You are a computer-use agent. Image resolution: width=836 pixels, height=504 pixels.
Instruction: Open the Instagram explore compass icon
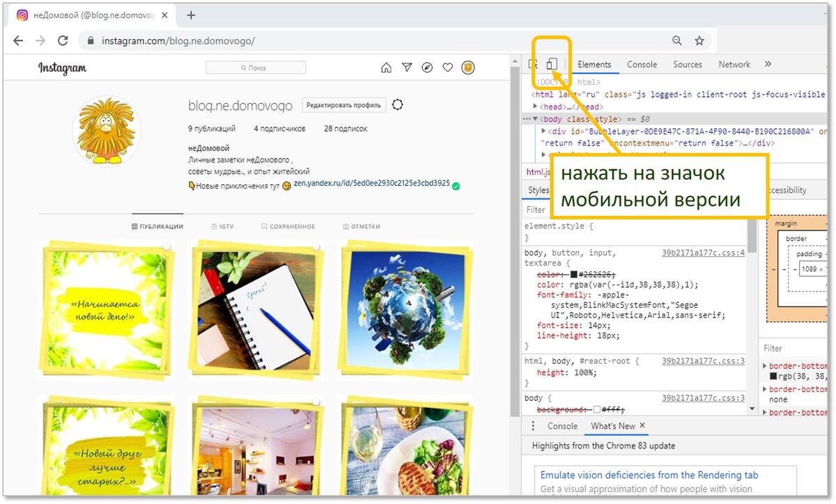click(427, 68)
